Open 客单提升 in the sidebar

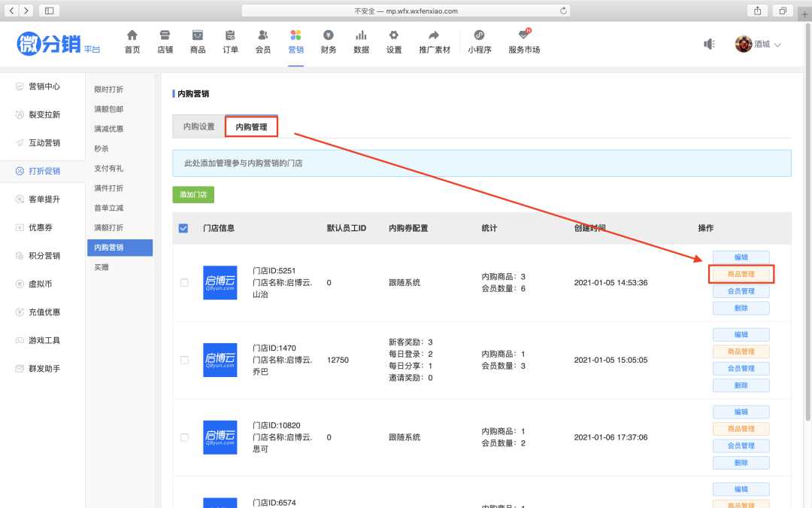(x=44, y=199)
